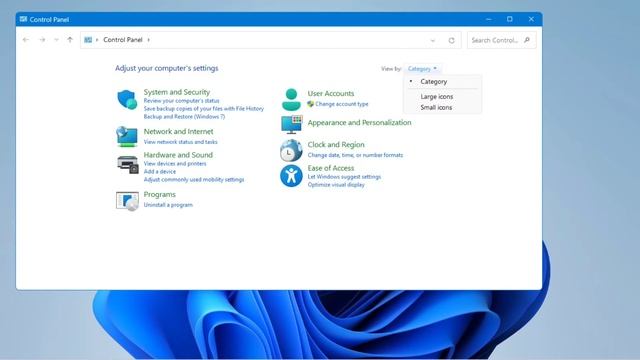
Task: Go up one level with up arrow
Action: pyautogui.click(x=70, y=40)
